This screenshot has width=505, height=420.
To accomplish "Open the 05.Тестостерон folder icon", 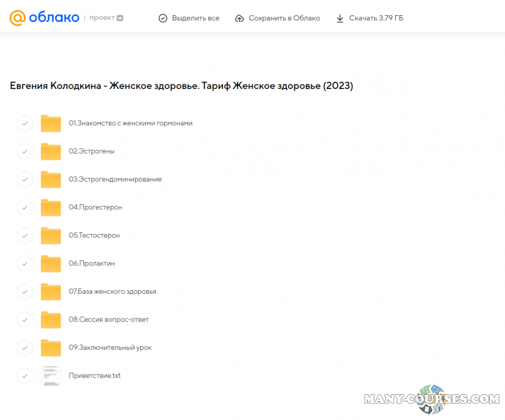I will (x=50, y=235).
